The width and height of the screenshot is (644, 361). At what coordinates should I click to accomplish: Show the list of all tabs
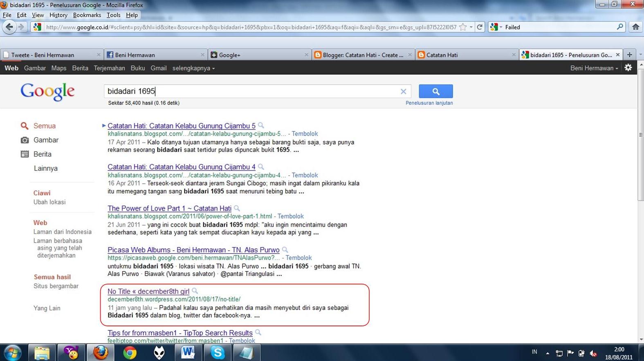click(x=640, y=55)
